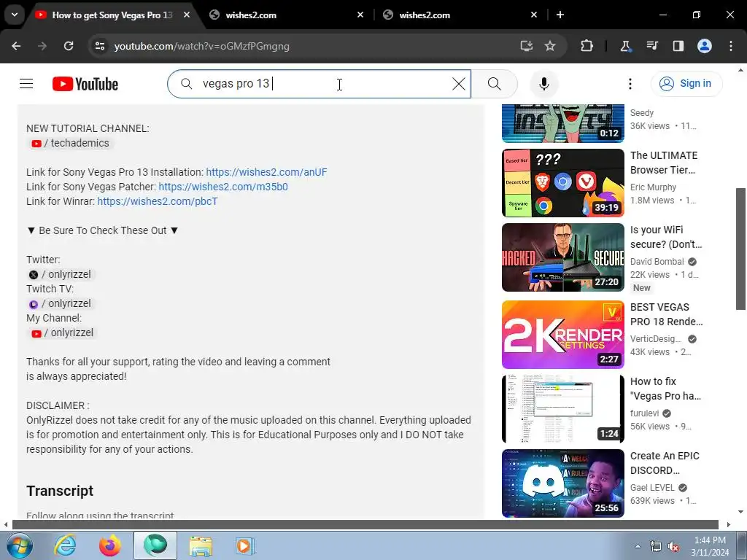The width and height of the screenshot is (747, 560).
Task: Open Windows Explorer folder on taskbar
Action: pyautogui.click(x=201, y=545)
